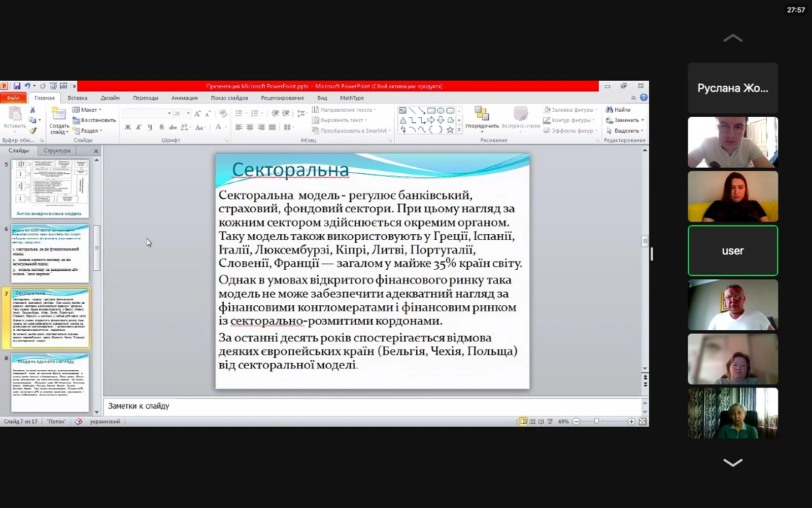
Task: Select slide 8 thumbnail Модель єдиного нагляду
Action: 50,383
